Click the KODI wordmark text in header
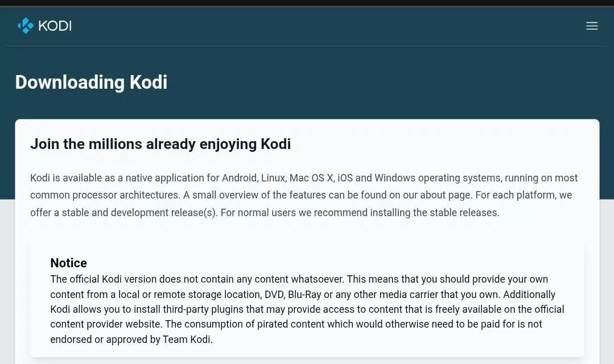614x364 pixels. coord(55,26)
